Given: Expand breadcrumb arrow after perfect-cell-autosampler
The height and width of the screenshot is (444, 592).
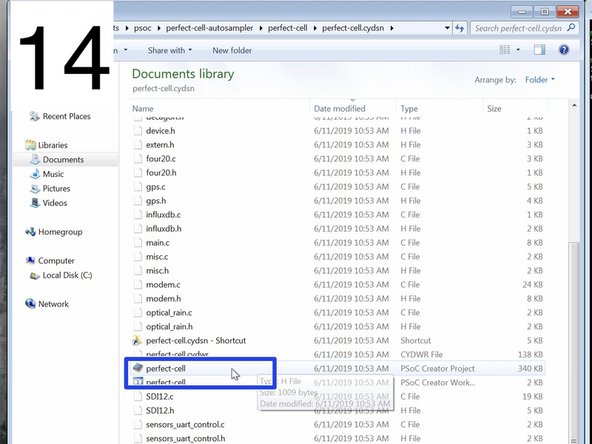Looking at the screenshot, I should point(261,28).
